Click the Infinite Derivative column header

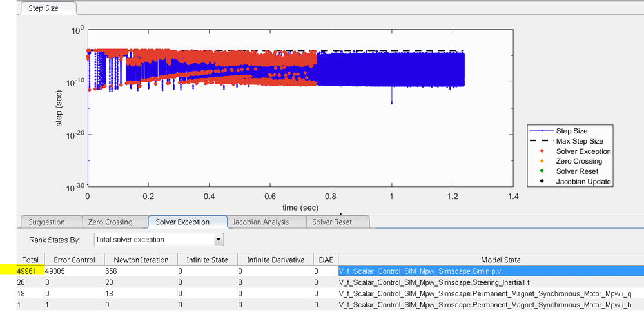point(276,260)
